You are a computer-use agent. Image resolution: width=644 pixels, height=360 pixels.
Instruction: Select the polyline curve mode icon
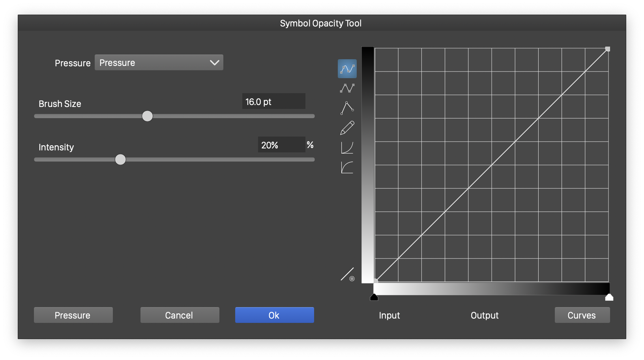347,88
